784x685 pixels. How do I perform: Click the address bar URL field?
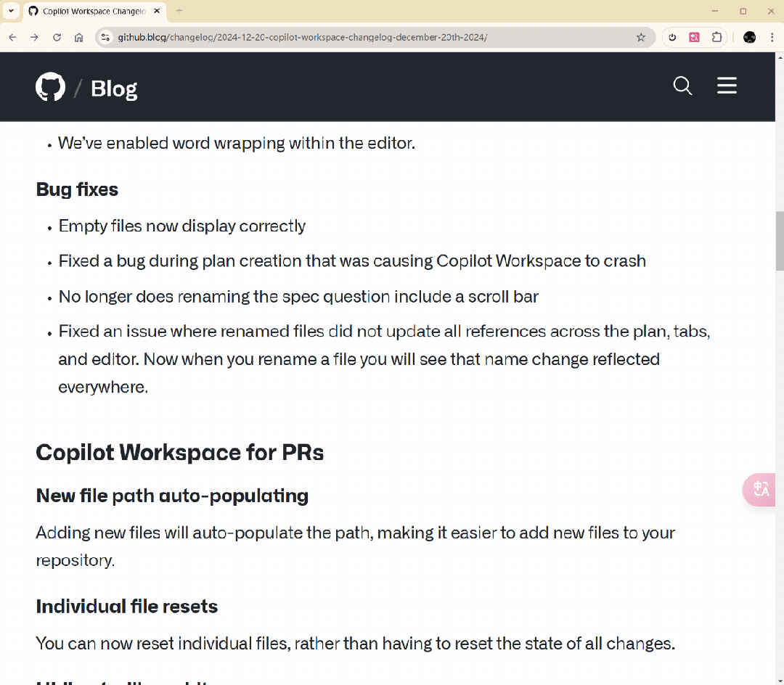pyautogui.click(x=363, y=38)
